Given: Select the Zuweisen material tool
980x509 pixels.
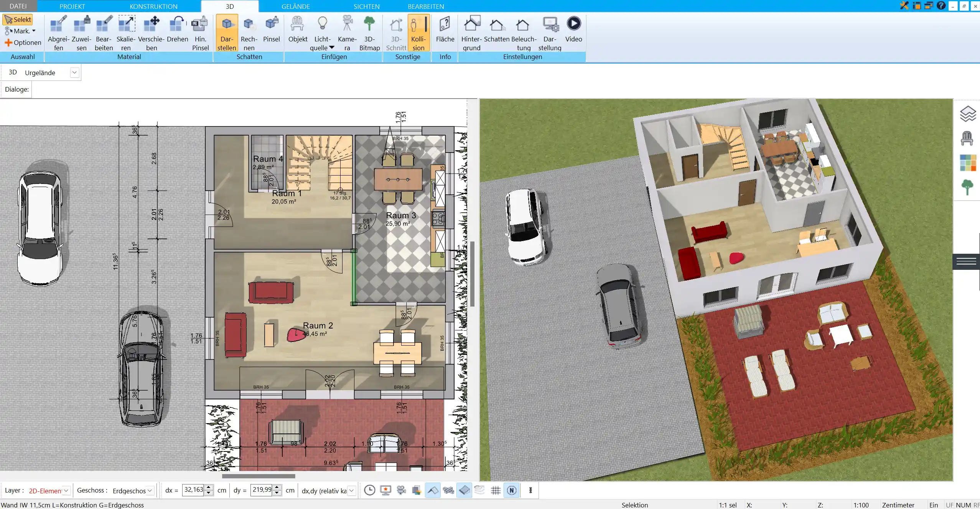Looking at the screenshot, I should pyautogui.click(x=81, y=33).
